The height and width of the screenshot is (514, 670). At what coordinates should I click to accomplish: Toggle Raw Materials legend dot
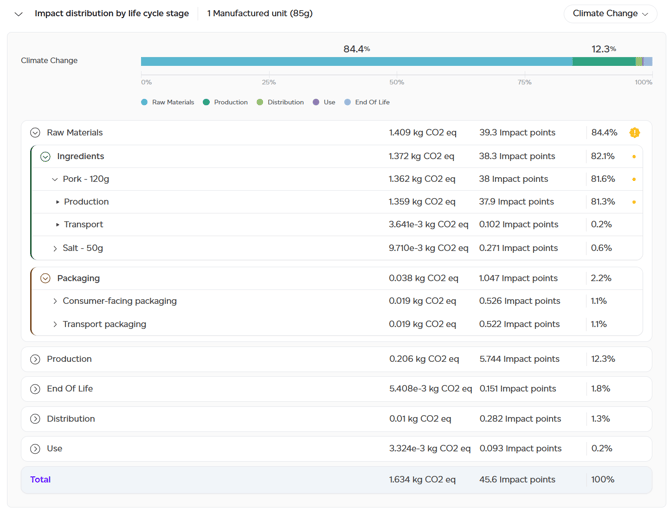(x=144, y=102)
